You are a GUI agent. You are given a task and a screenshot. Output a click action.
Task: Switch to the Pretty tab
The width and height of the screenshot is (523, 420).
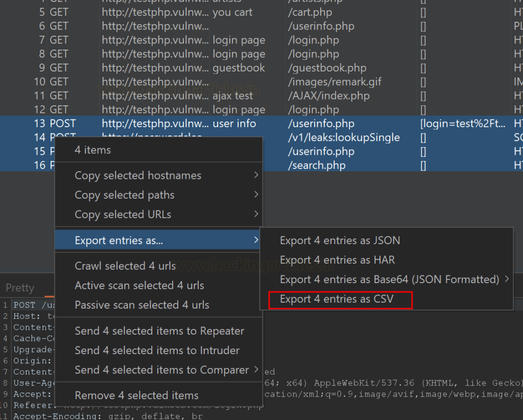click(20, 288)
